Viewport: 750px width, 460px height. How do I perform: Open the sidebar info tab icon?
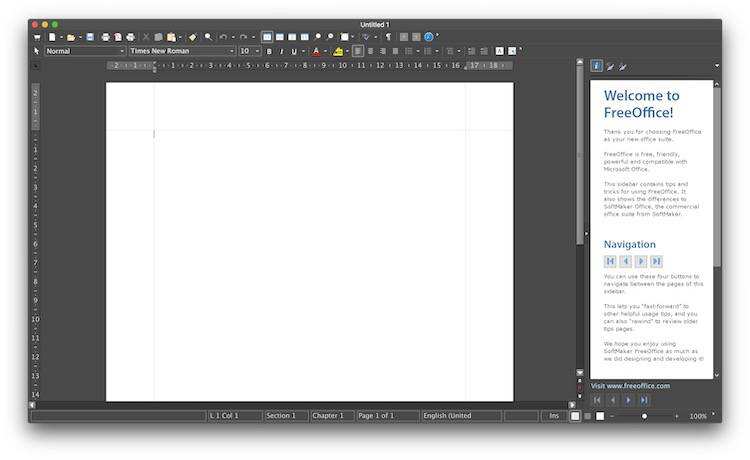597,66
